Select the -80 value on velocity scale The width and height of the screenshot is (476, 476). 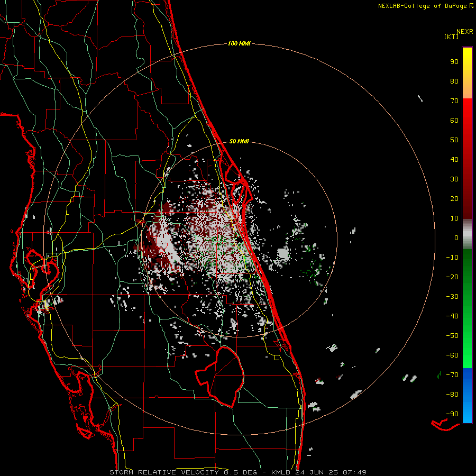tap(452, 395)
